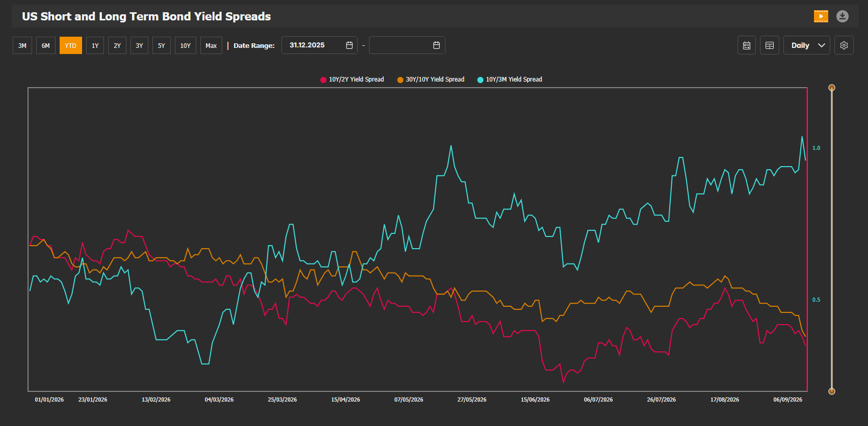Select the YTD time range
Screen dimensions: 868x426
[70, 45]
